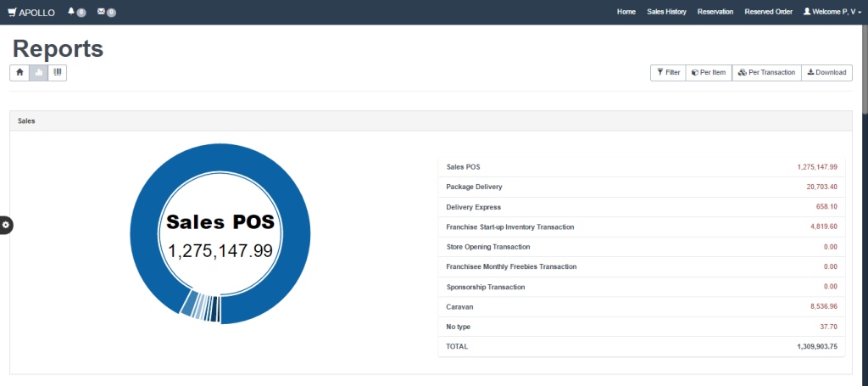Select the Package Delivery row
The width and height of the screenshot is (868, 386).
tap(642, 187)
